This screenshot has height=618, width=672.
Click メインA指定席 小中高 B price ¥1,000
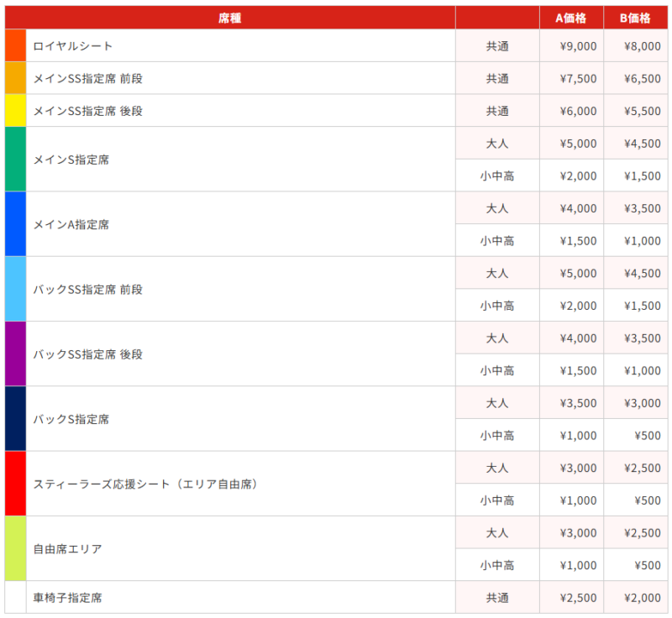point(643,241)
